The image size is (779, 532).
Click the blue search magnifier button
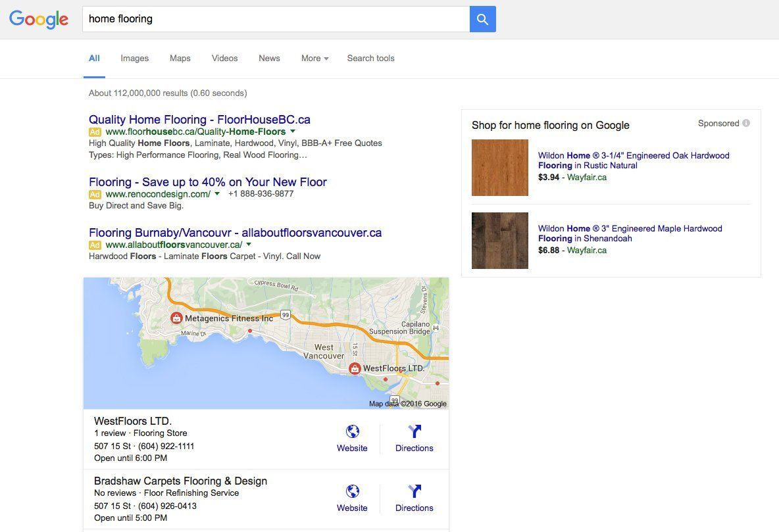click(482, 19)
